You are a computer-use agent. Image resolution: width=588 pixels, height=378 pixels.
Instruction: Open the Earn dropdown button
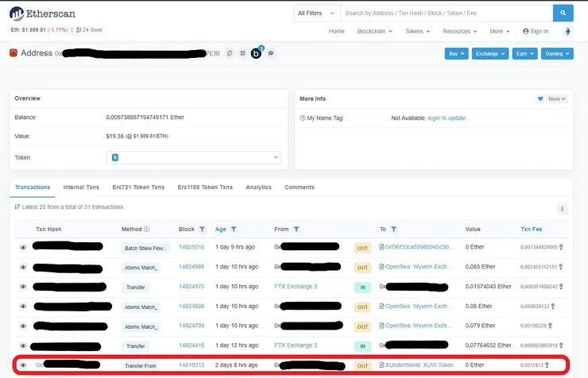coord(524,53)
